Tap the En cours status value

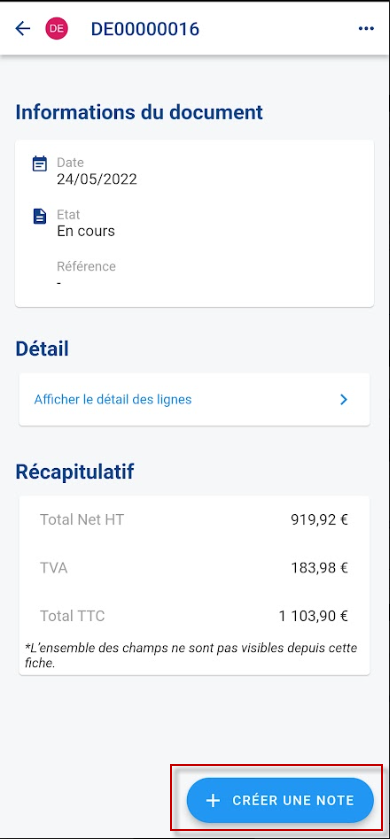(86, 231)
